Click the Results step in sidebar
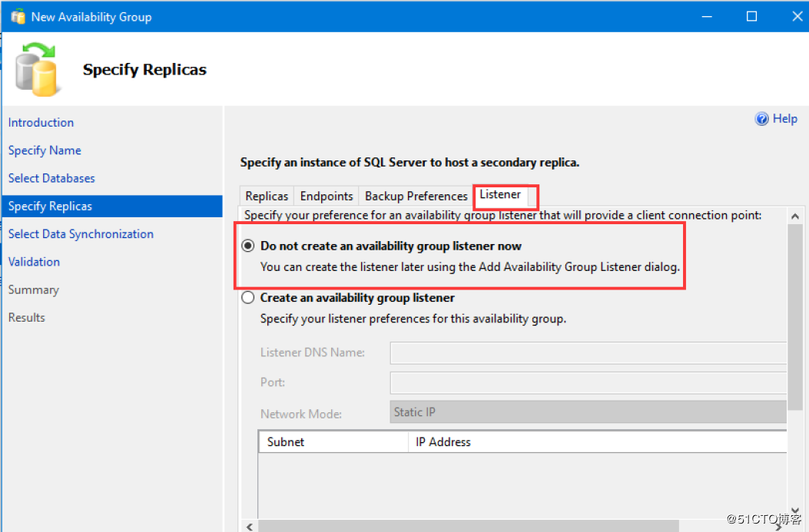 point(27,318)
